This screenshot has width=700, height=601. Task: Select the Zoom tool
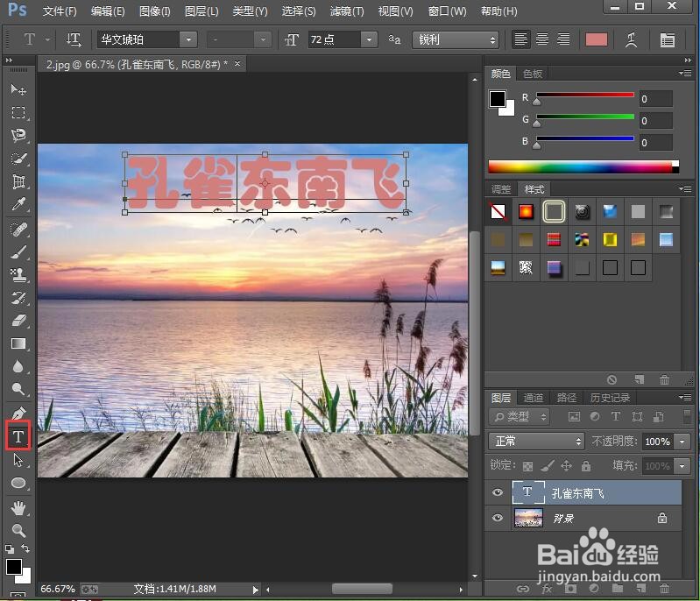click(x=18, y=530)
